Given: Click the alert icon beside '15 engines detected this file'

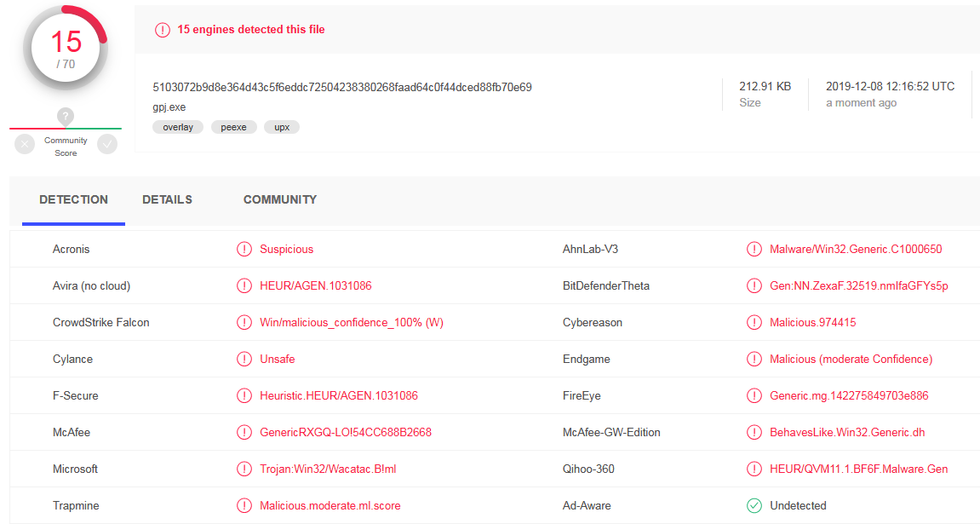Looking at the screenshot, I should coord(163,30).
